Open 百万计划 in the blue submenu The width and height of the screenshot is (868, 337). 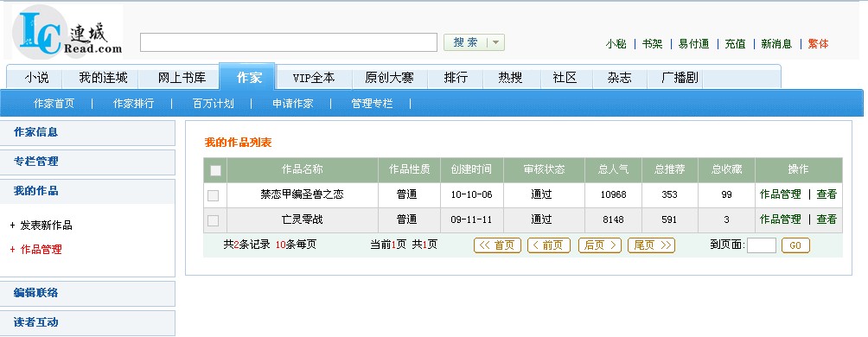pos(214,104)
